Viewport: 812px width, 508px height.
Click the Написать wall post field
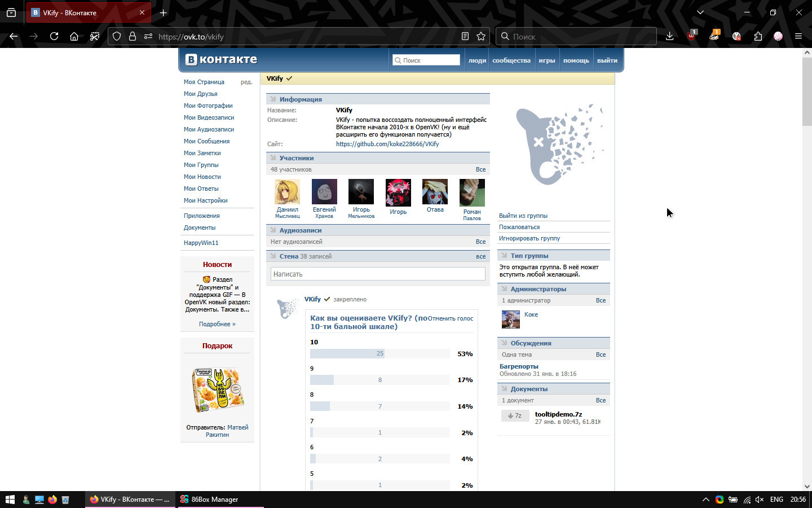coord(378,274)
